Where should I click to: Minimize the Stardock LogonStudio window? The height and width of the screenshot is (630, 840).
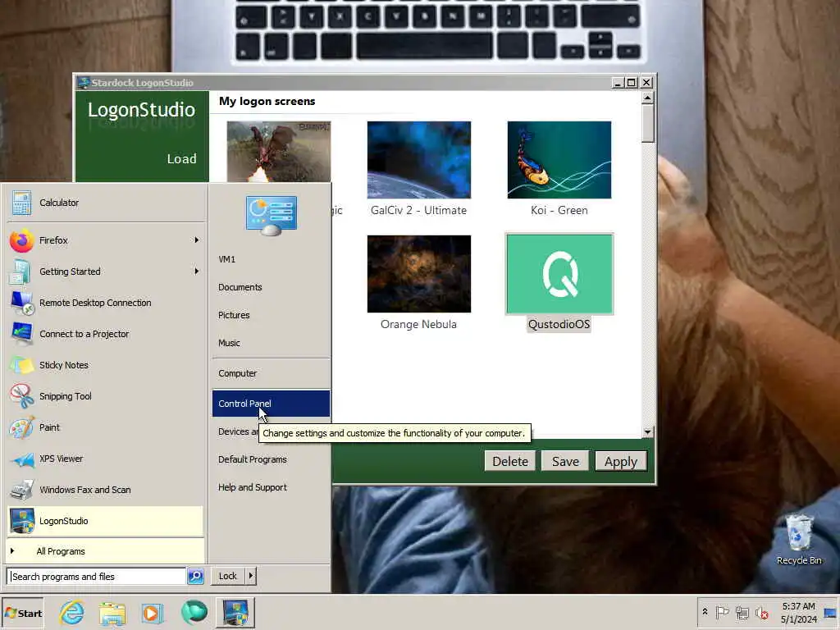click(618, 83)
